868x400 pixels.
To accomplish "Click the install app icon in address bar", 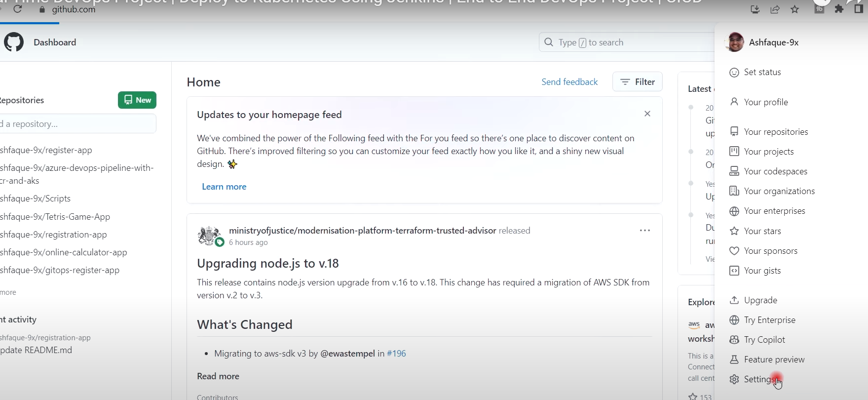I will tap(755, 9).
